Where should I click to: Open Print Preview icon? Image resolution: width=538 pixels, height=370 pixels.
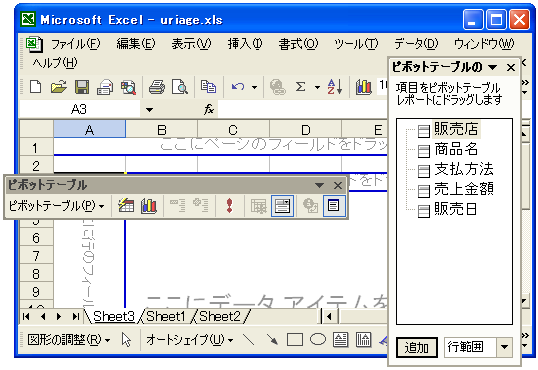(180, 87)
